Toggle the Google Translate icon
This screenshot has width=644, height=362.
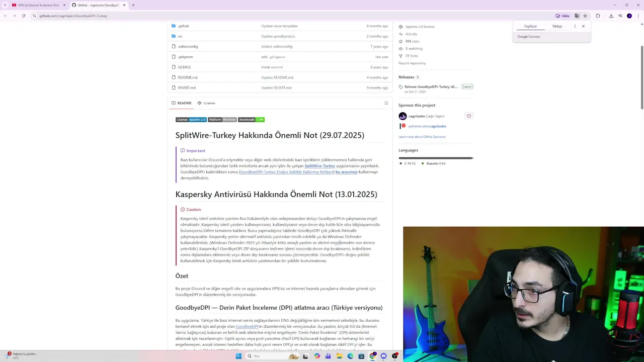tap(577, 16)
